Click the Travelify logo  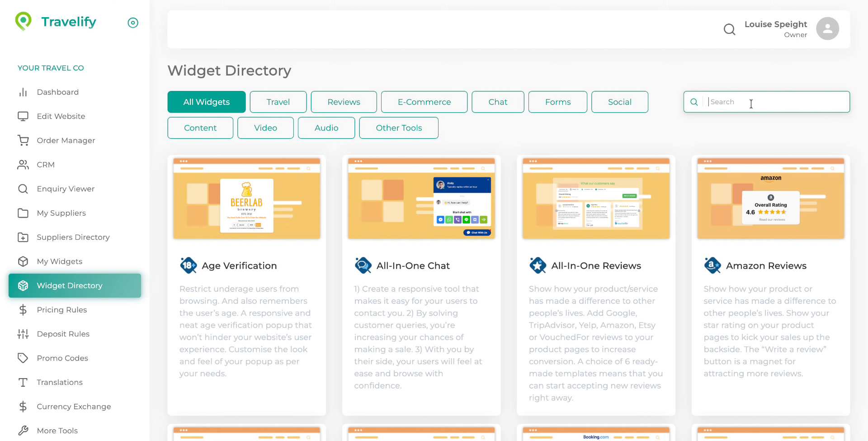[x=56, y=22]
